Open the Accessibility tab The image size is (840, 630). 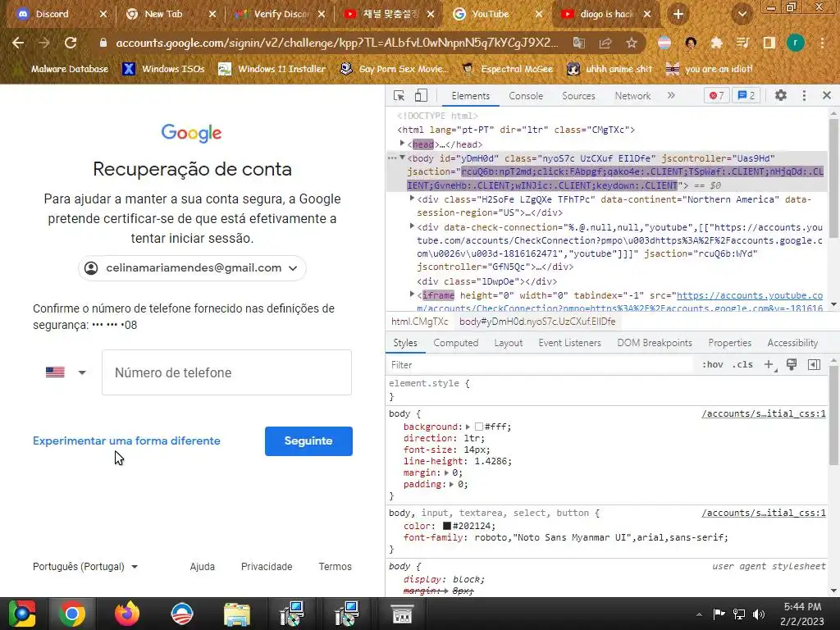point(792,343)
